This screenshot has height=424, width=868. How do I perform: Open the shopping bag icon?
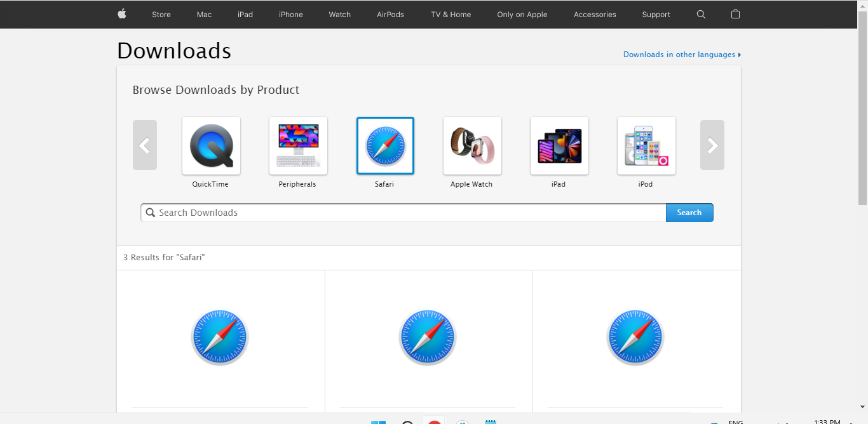click(735, 14)
